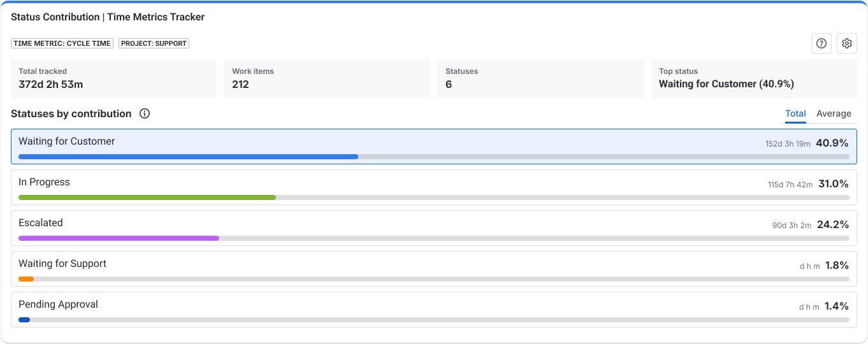Screen dimensions: 868x344
Task: Click the Total tracked summary card
Action: tap(113, 78)
